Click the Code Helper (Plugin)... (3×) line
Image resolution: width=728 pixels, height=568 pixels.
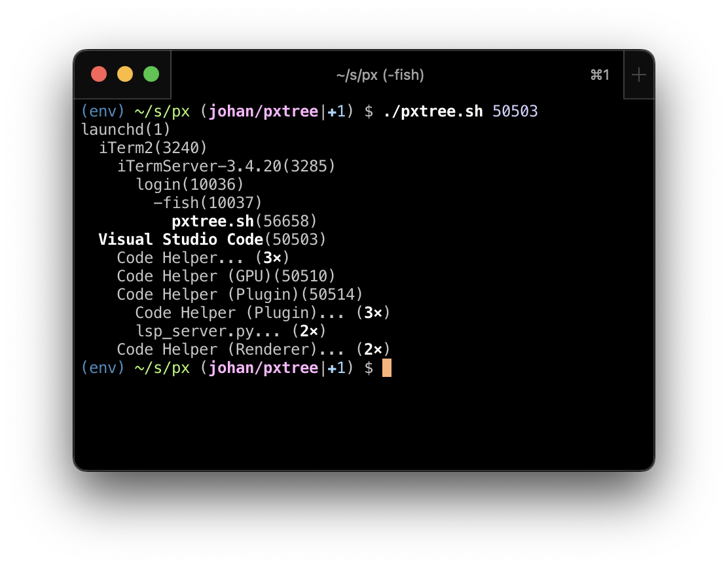coord(263,313)
